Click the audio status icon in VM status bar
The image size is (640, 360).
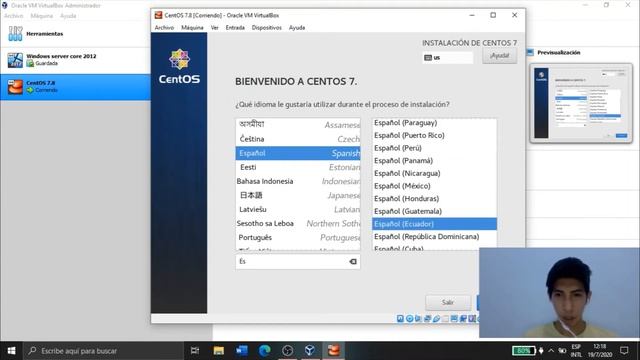[x=418, y=318]
